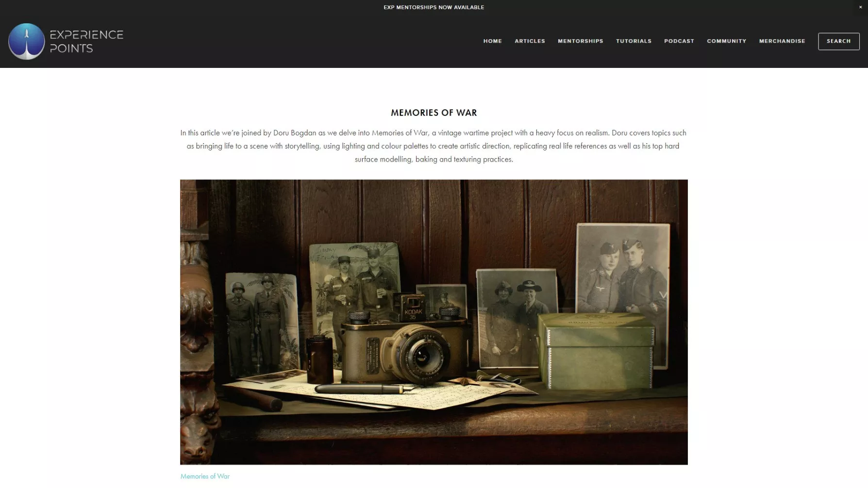Image resolution: width=868 pixels, height=488 pixels.
Task: Dismiss the announcement bar with the X icon
Action: (861, 7)
